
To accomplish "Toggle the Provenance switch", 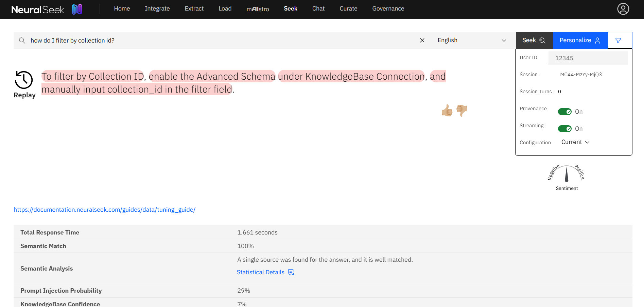I will pyautogui.click(x=564, y=112).
